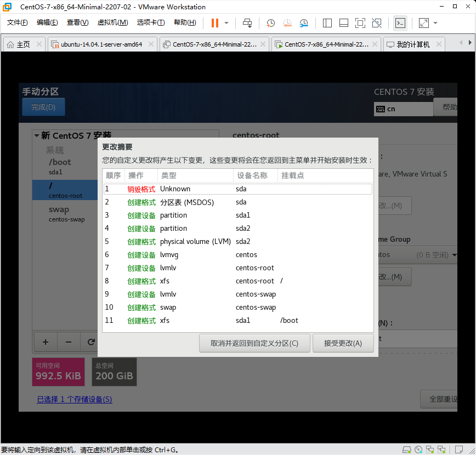Screen dimensions: 476x455
Task: Select row 2 分区表 (MSDOS)
Action: (x=237, y=202)
